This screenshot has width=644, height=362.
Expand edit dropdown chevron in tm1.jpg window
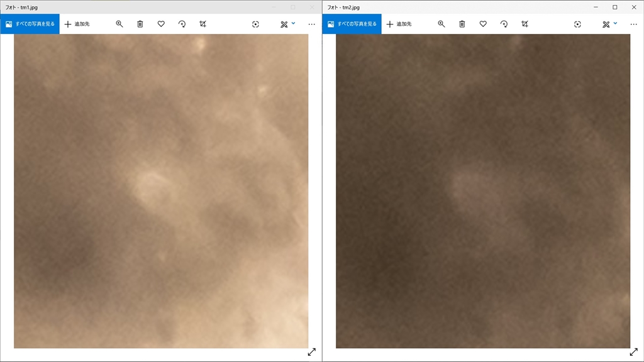293,23
